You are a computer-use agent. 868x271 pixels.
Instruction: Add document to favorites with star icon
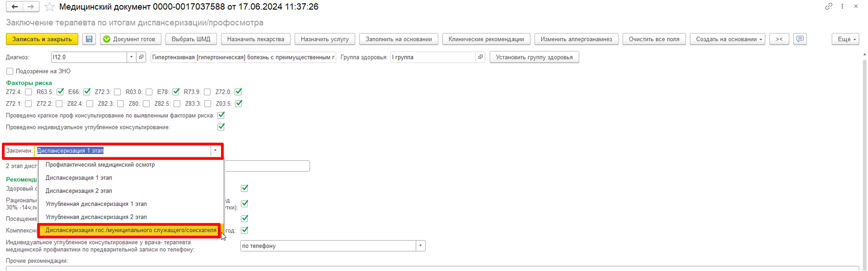pyautogui.click(x=49, y=7)
